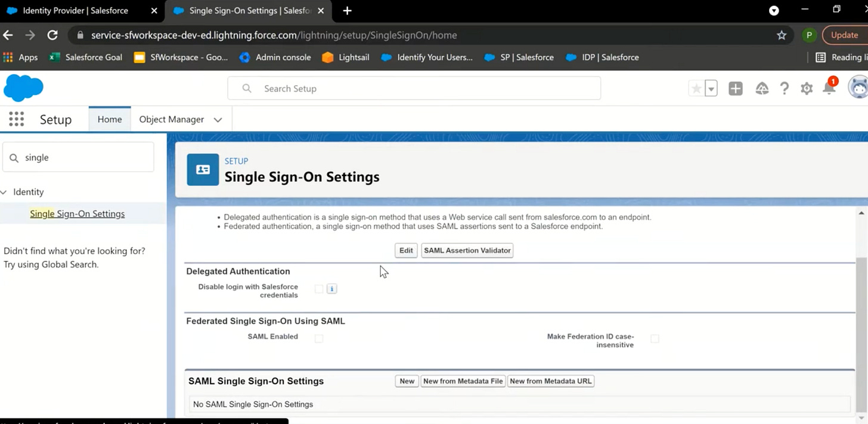Open the Object Manager tab
The image size is (868, 424).
(x=172, y=119)
